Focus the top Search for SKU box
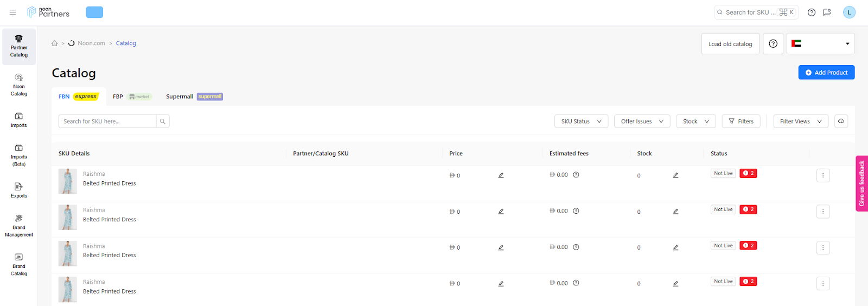Viewport: 868px width, 306px height. (x=756, y=12)
